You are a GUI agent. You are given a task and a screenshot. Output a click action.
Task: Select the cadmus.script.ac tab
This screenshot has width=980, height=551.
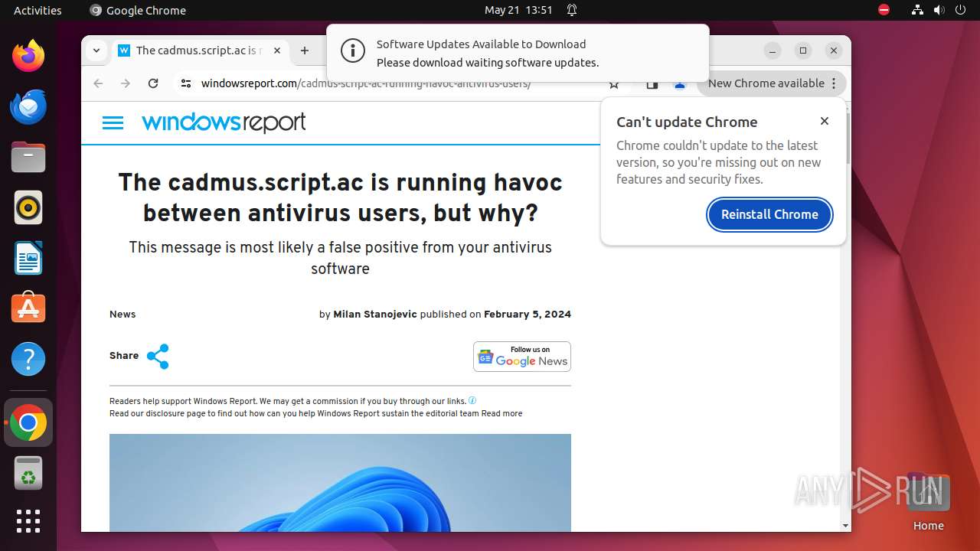pyautogui.click(x=199, y=51)
